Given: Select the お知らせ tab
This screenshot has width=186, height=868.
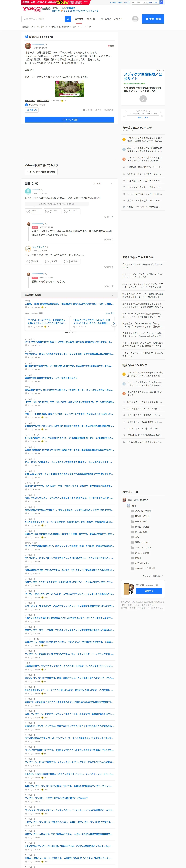Looking at the screenshot, I should (118, 19).
